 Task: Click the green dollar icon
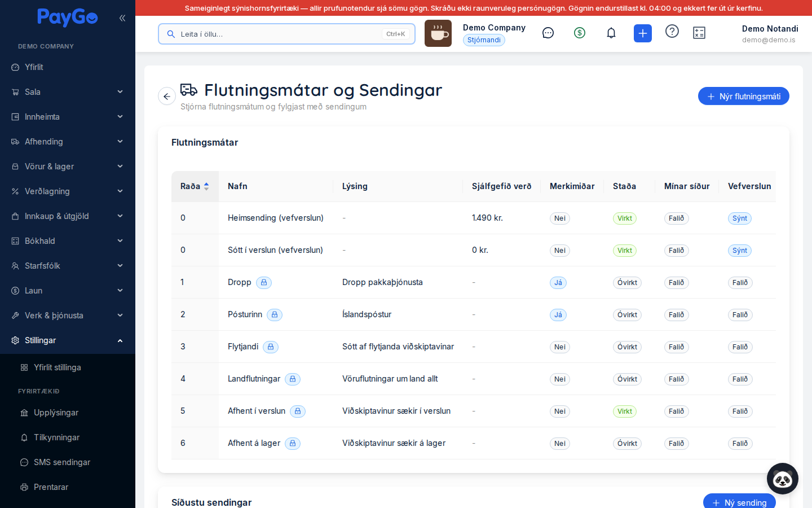pos(580,33)
